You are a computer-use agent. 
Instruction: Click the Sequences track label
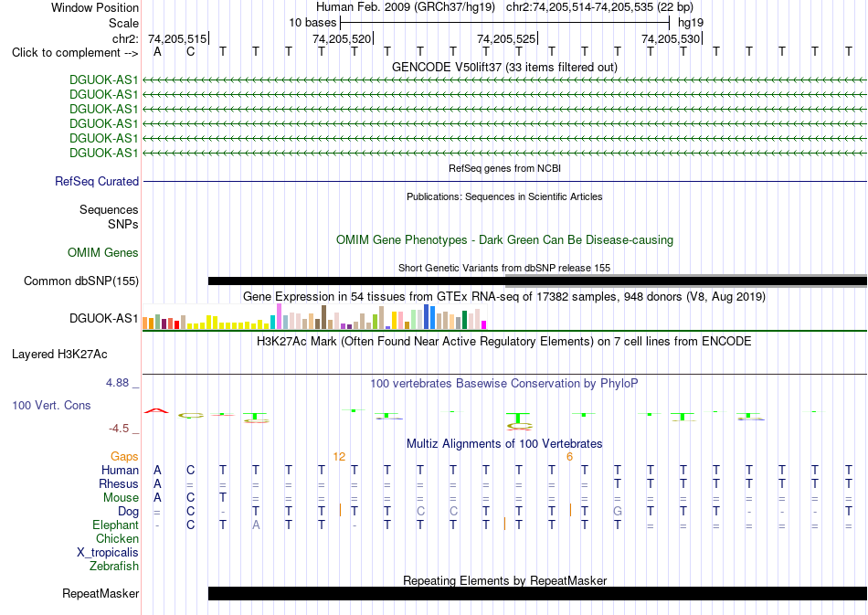[109, 210]
